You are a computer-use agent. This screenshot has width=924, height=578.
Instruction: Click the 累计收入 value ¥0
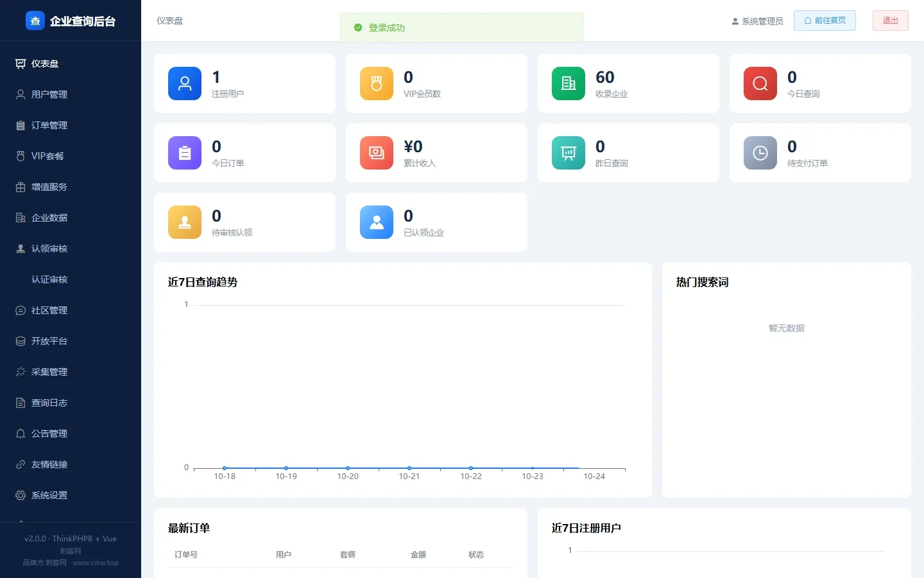(413, 146)
